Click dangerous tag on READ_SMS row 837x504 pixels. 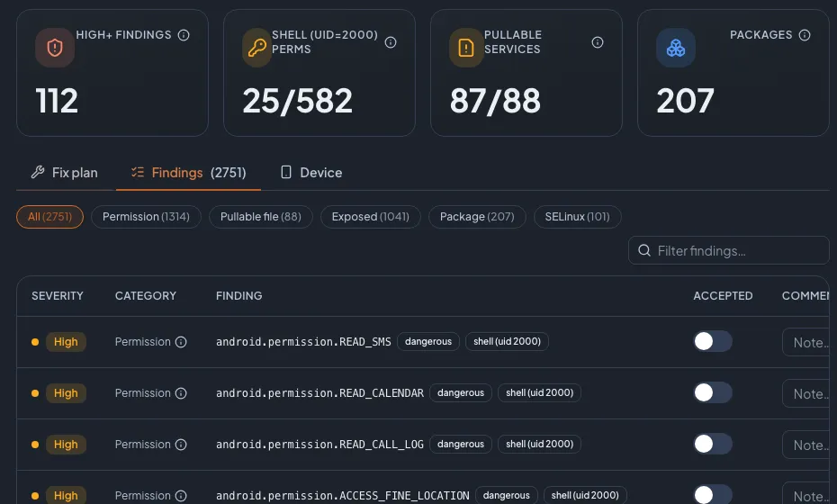(428, 341)
